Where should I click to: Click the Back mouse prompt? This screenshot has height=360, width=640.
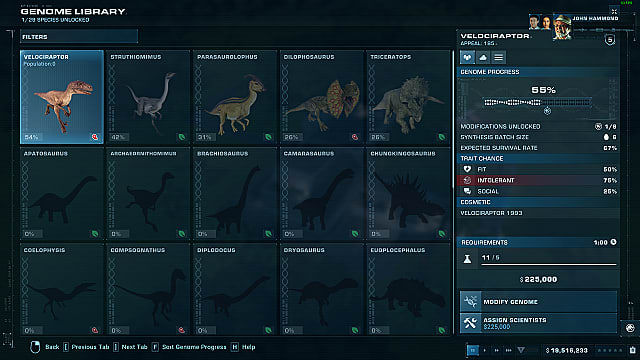(x=45, y=347)
